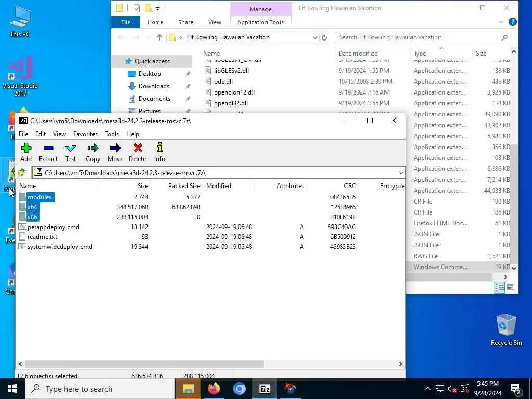Open the Quick Access Toolbar customize dropdown
Viewport: 532px width, 399px height.
click(158, 8)
